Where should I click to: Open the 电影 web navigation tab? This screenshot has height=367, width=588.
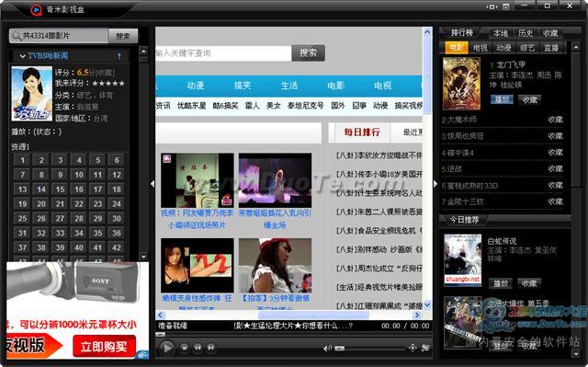pos(335,86)
